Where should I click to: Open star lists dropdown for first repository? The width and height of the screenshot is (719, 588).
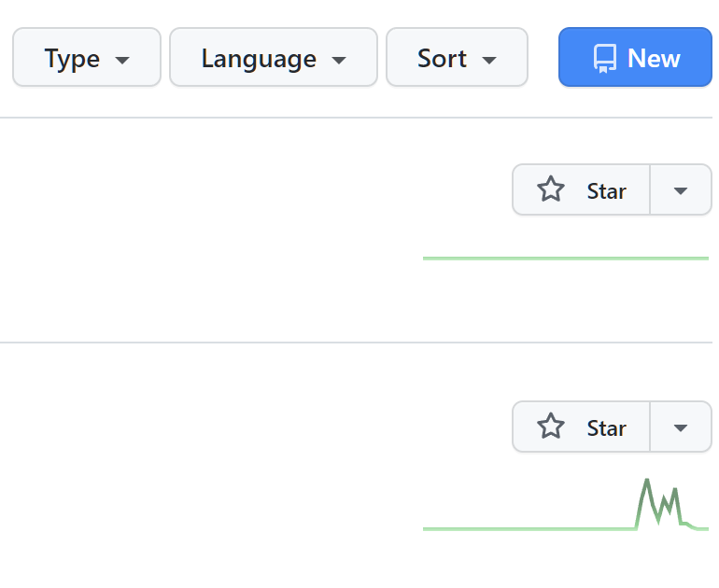point(681,189)
